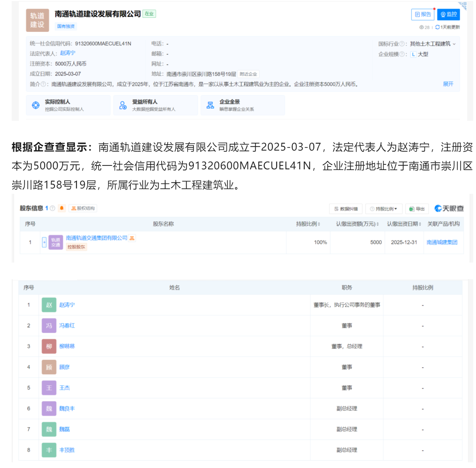This screenshot has width=476, height=468.
Task: Click help icon next to 股东信息 count
Action: (52, 208)
